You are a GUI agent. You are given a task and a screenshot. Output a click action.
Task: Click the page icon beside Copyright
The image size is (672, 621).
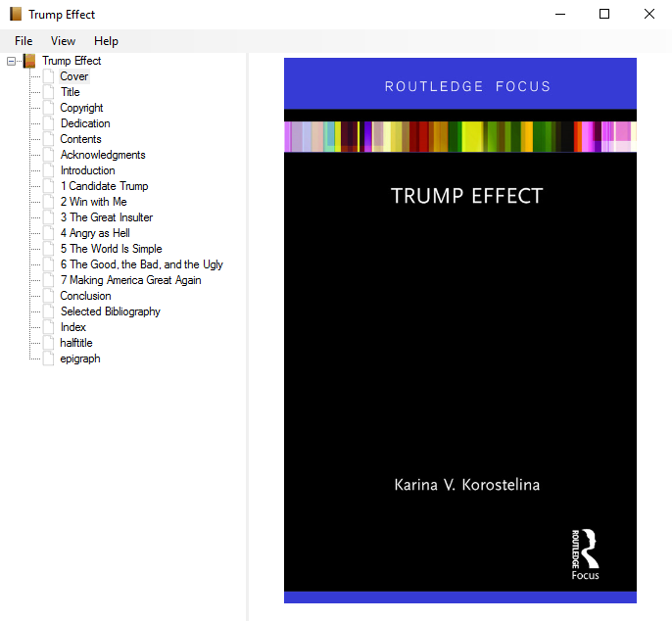click(x=48, y=108)
